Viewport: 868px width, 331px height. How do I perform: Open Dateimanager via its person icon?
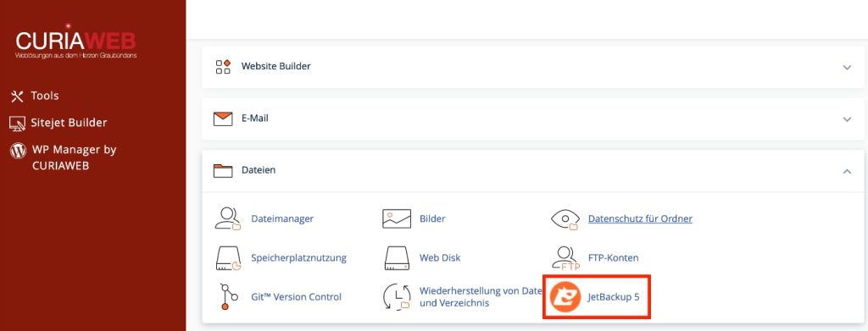point(228,218)
